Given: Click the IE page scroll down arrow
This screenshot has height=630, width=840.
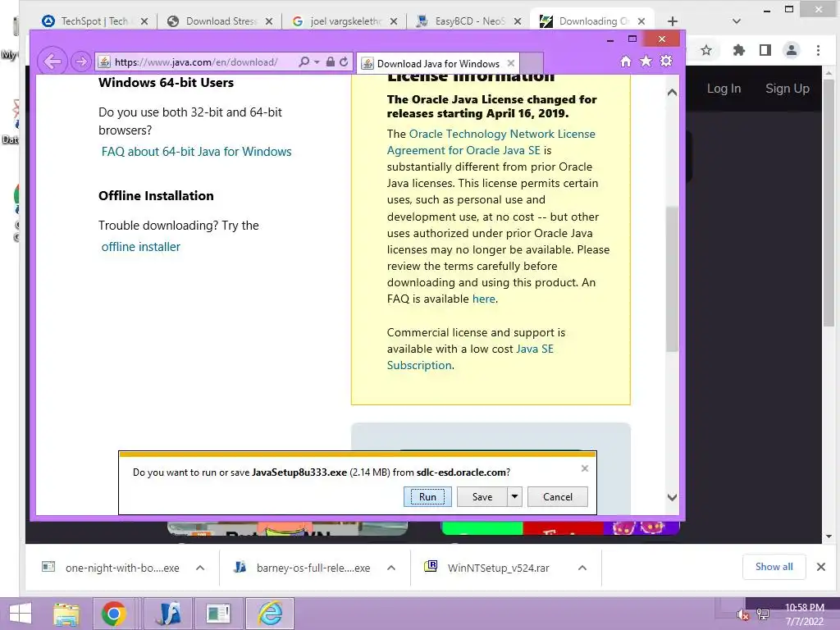Looking at the screenshot, I should click(x=672, y=497).
